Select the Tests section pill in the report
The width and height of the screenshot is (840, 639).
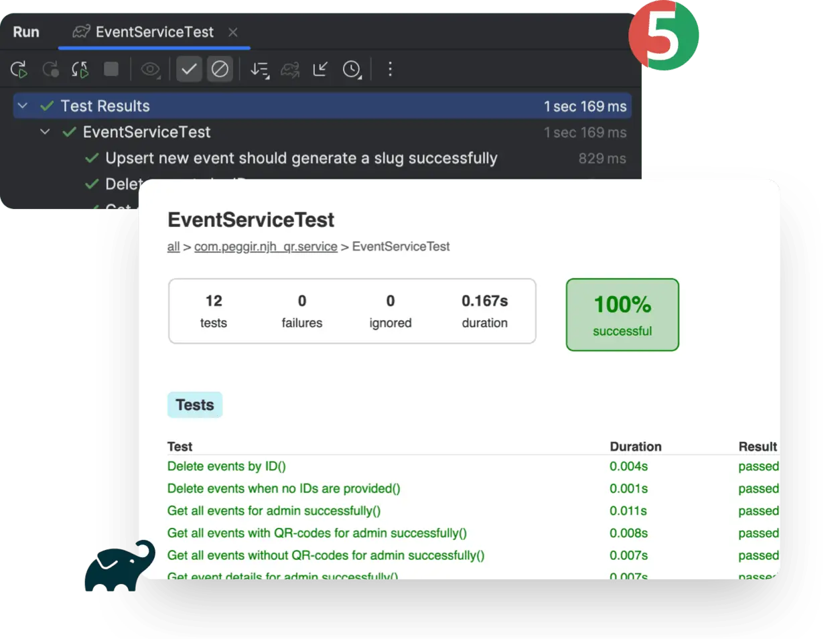point(194,405)
